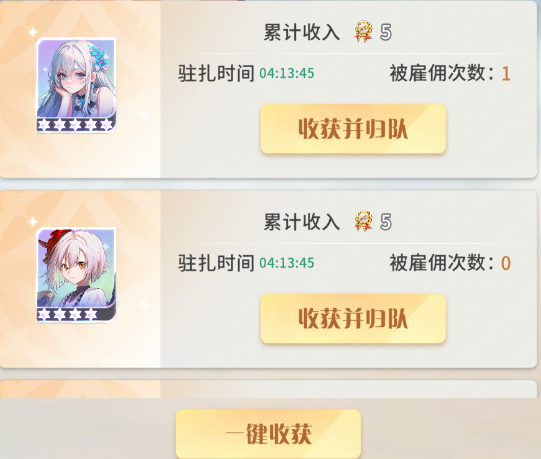
Task: Tap the 一键收获 button
Action: pyautogui.click(x=268, y=433)
